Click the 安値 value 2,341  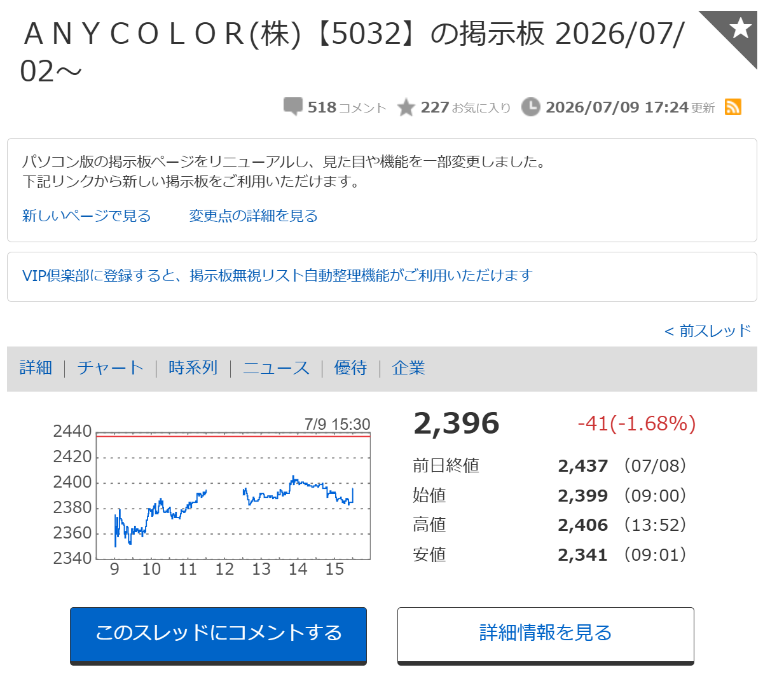[583, 555]
